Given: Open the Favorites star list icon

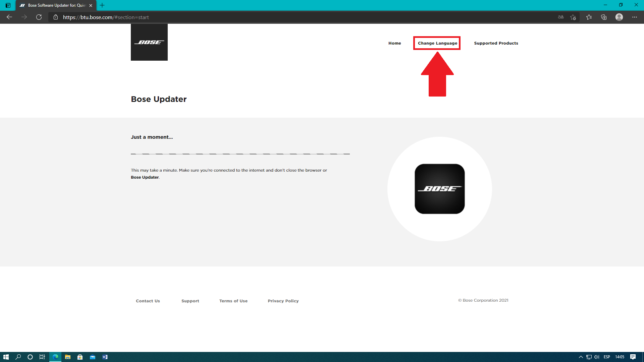Looking at the screenshot, I should pos(589,17).
